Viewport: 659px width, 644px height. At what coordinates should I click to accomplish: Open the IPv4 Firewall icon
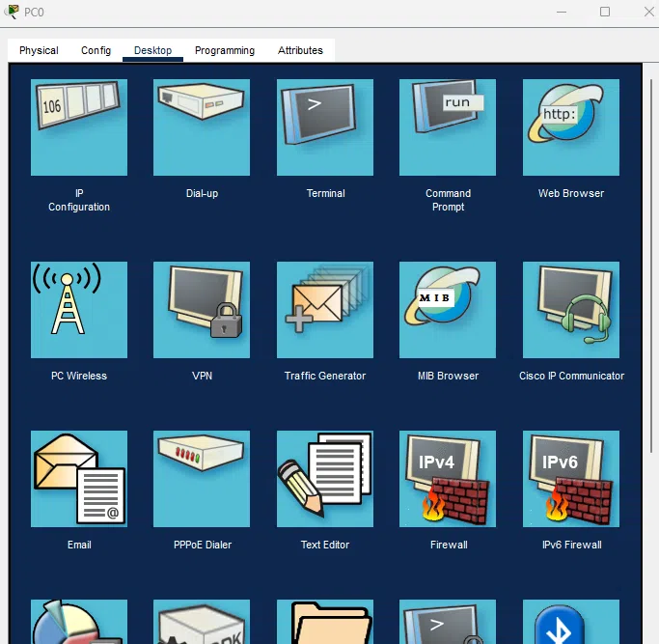pos(448,478)
